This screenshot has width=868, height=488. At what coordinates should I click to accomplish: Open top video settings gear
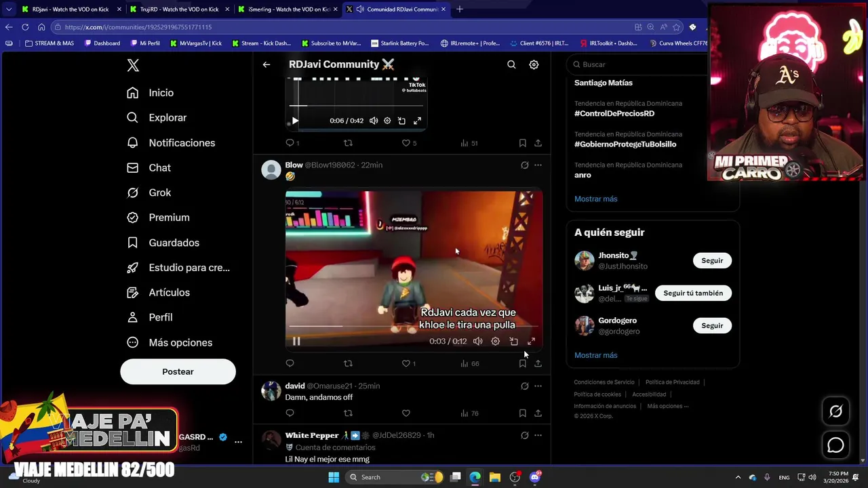point(387,121)
